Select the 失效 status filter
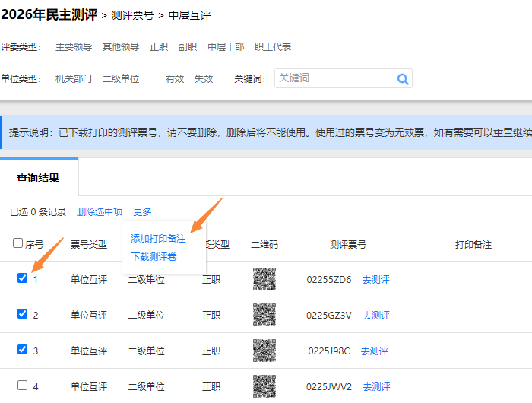This screenshot has height=403, width=532. coord(204,79)
